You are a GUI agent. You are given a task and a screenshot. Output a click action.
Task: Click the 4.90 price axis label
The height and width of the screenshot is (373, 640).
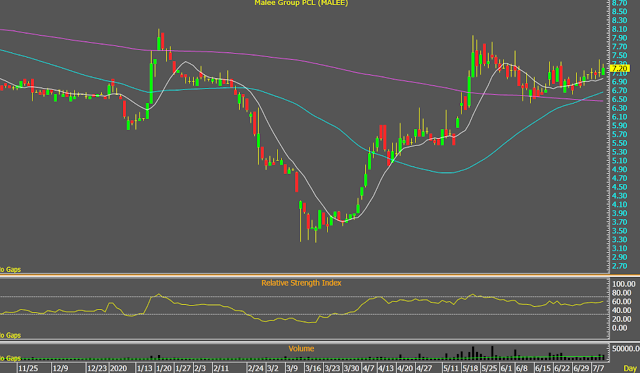[x=620, y=169]
